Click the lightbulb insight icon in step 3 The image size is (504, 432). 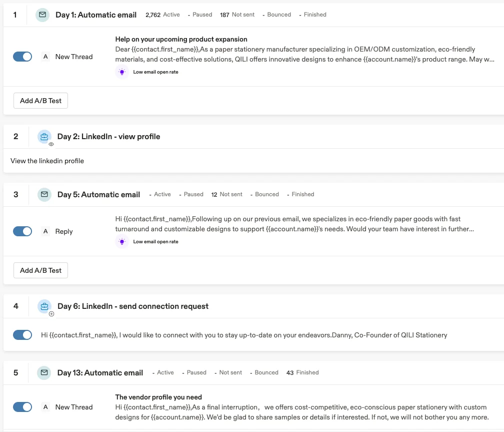pos(122,242)
